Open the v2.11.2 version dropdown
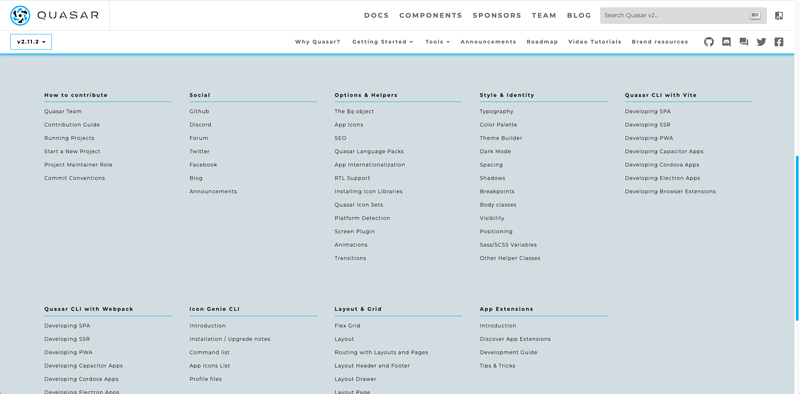 31,42
